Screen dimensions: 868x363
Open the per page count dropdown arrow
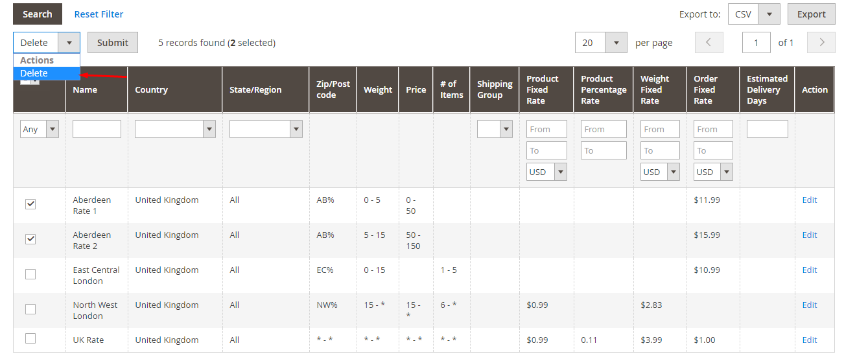pos(616,43)
